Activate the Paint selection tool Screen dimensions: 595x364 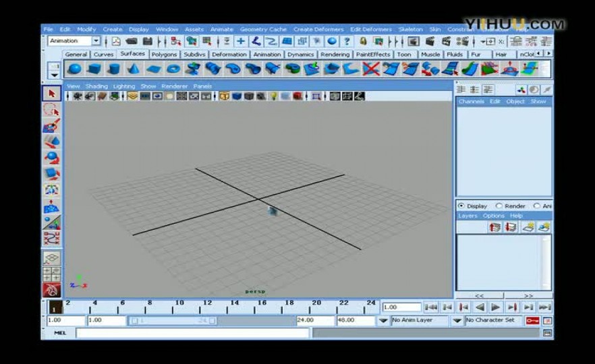coord(51,125)
